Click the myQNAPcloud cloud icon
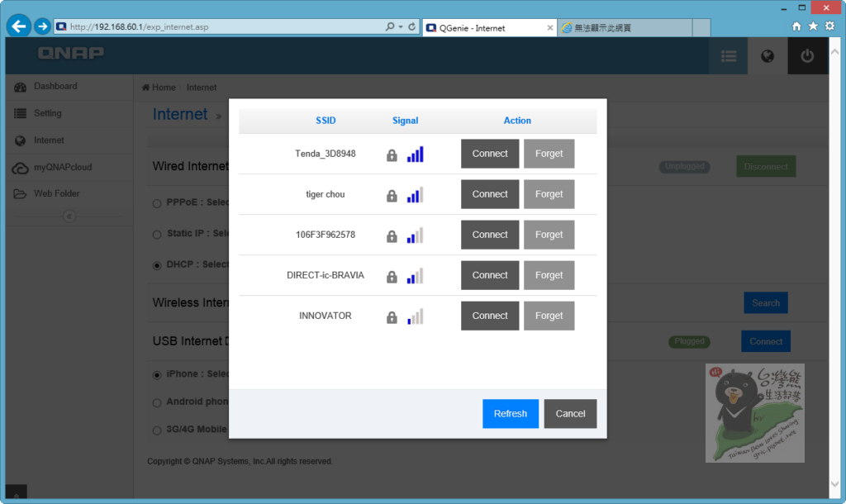This screenshot has height=504, width=846. coord(21,168)
